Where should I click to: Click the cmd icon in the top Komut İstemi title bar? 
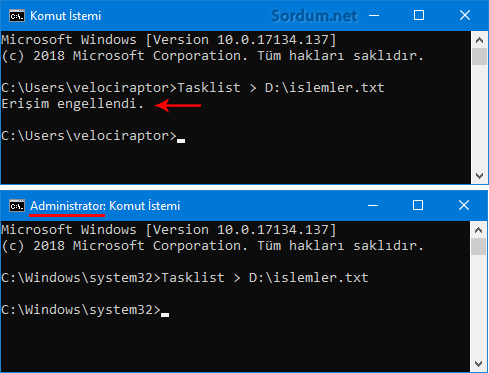pos(17,16)
